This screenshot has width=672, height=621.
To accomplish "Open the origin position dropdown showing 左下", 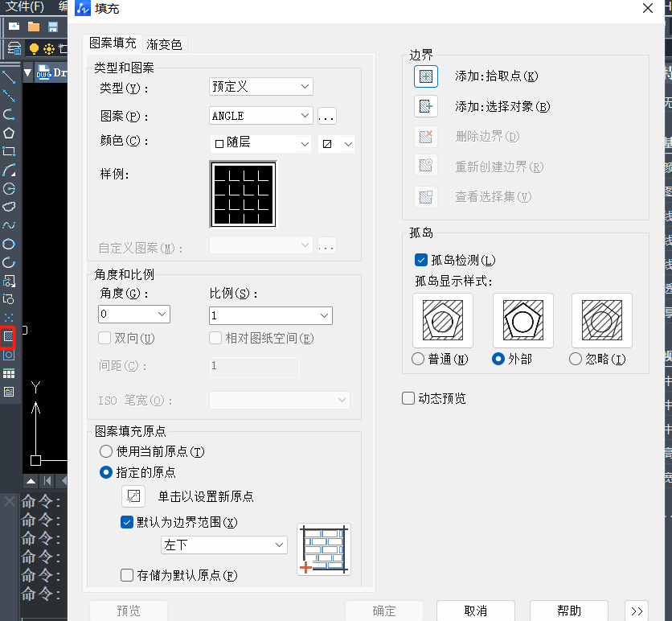I will tap(224, 545).
